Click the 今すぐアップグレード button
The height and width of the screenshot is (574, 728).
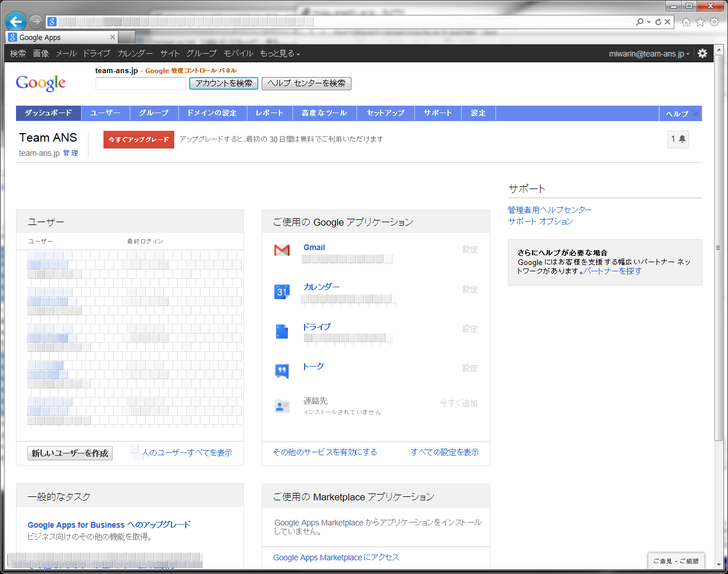(x=139, y=139)
